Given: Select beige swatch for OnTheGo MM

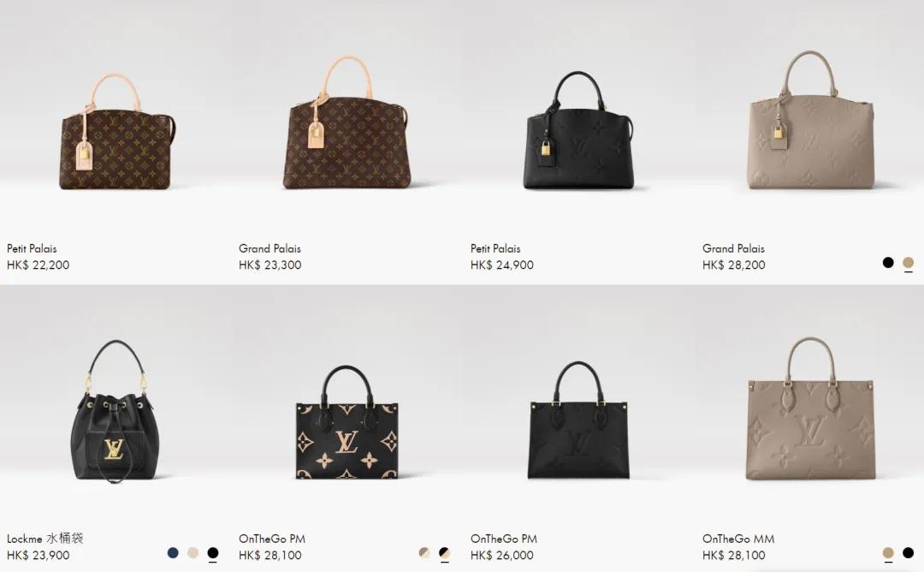Looking at the screenshot, I should (x=888, y=552).
